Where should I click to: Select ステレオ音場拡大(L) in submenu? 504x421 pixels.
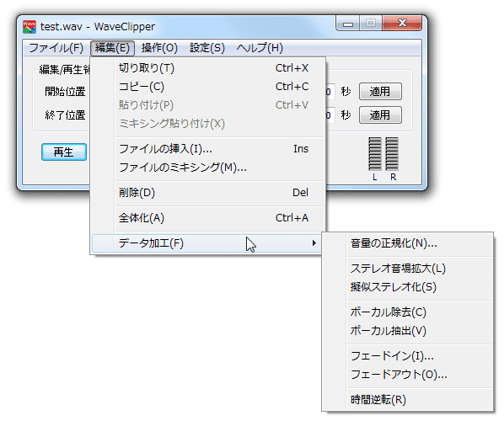(408, 269)
